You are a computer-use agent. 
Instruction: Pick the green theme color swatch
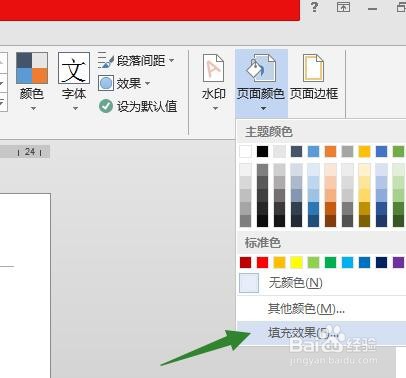pyautogui.click(x=399, y=151)
